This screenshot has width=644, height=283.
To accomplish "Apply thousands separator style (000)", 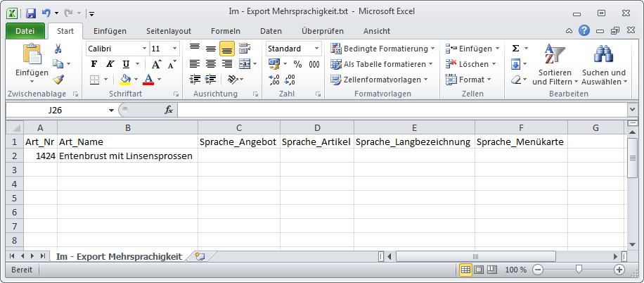I will (314, 64).
